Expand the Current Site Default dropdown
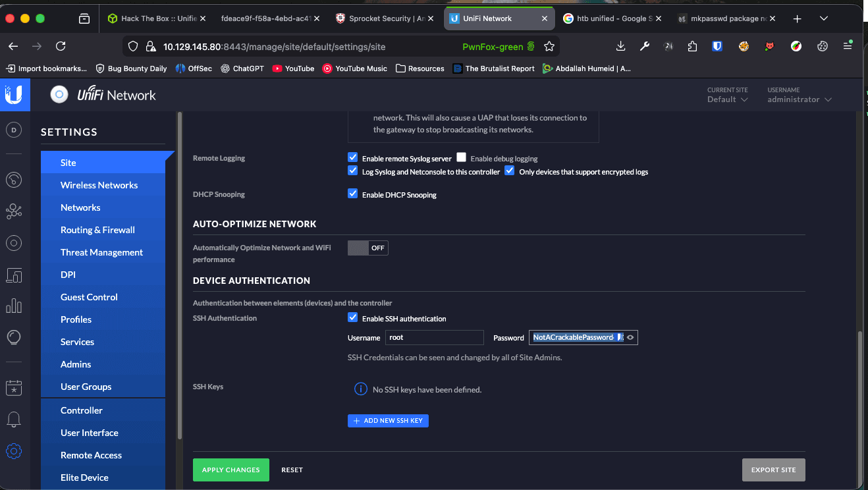This screenshot has height=490, width=868. (728, 99)
